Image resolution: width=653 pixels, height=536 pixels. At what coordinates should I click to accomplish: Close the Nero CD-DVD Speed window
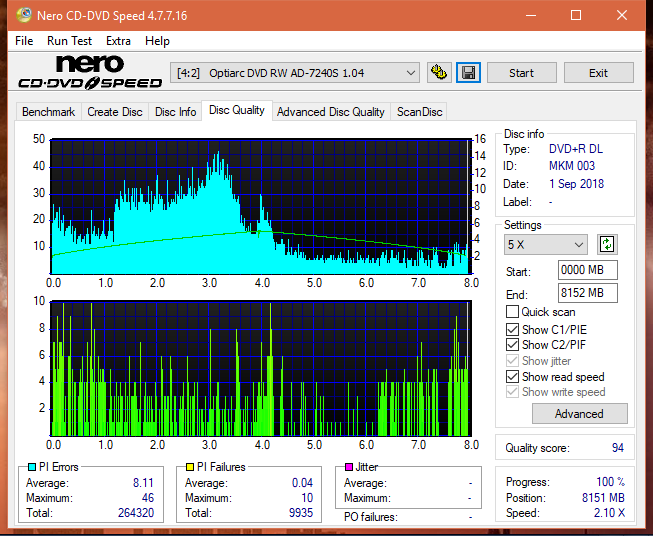tap(622, 15)
